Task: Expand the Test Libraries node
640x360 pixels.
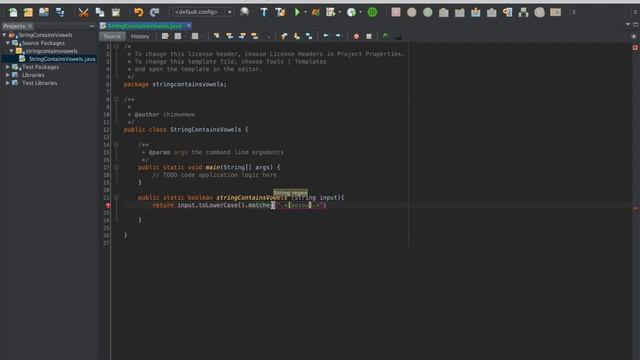Action: coord(8,83)
